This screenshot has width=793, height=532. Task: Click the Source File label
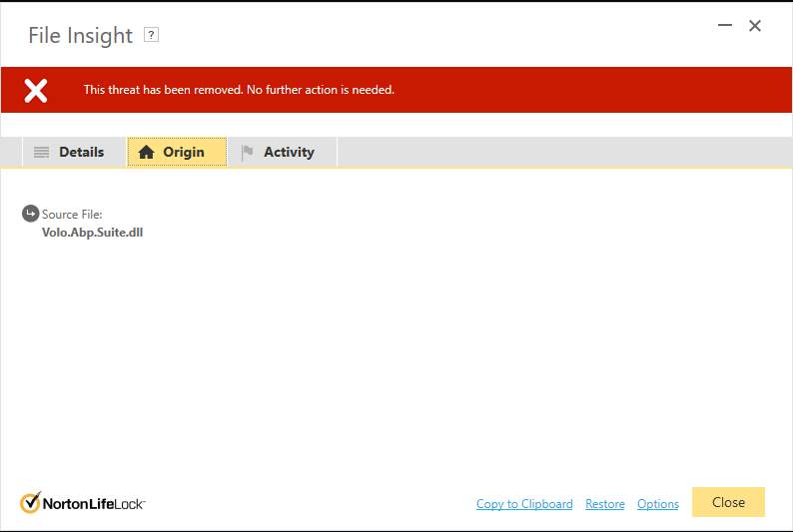click(x=72, y=215)
